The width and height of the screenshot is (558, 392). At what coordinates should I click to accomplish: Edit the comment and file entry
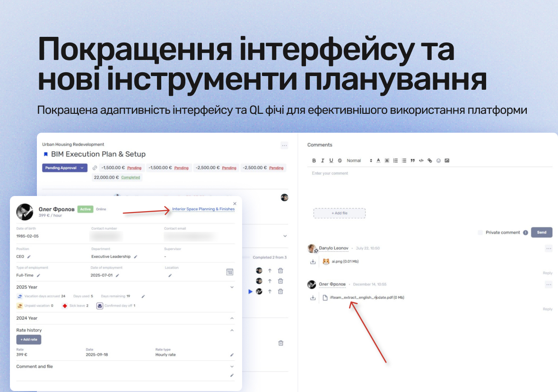point(232,375)
